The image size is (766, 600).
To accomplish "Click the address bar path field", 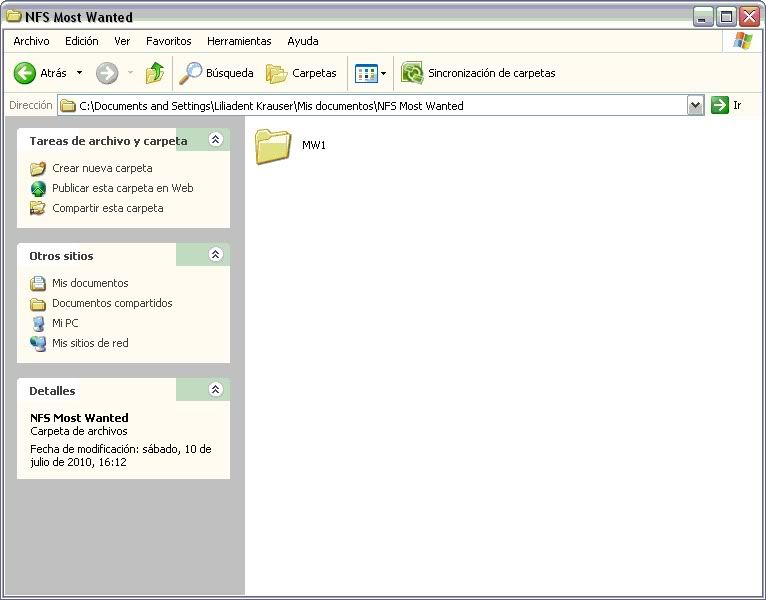I will tap(372, 106).
